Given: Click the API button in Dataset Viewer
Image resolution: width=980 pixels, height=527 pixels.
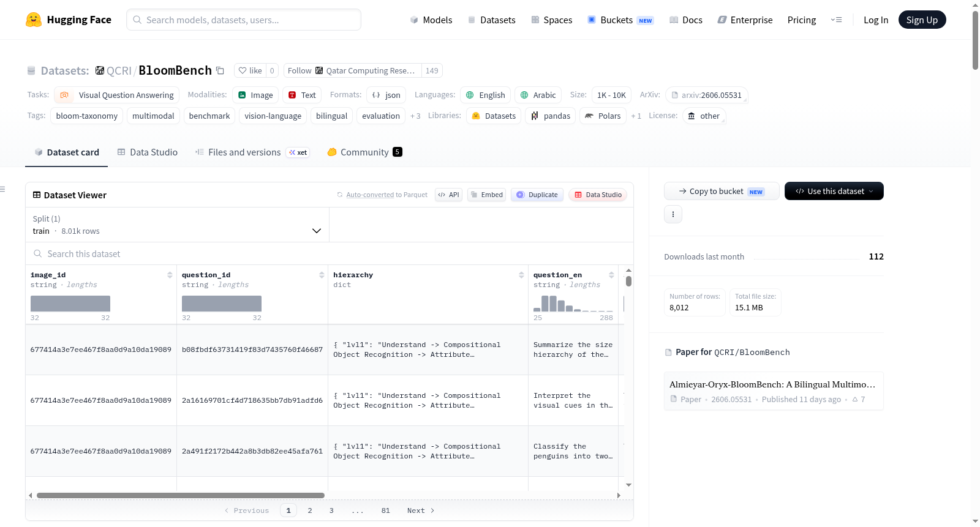Looking at the screenshot, I should pyautogui.click(x=448, y=195).
